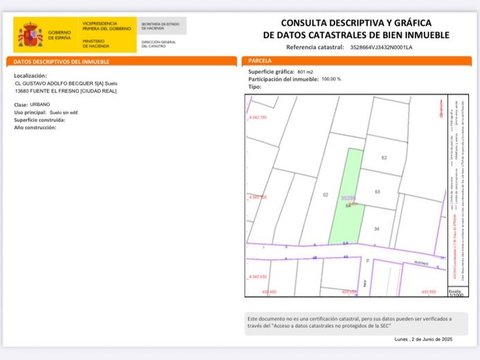Viewport: 480px width, 360px height.
Task: Click the 'Tipo:' label
Action: [255, 87]
